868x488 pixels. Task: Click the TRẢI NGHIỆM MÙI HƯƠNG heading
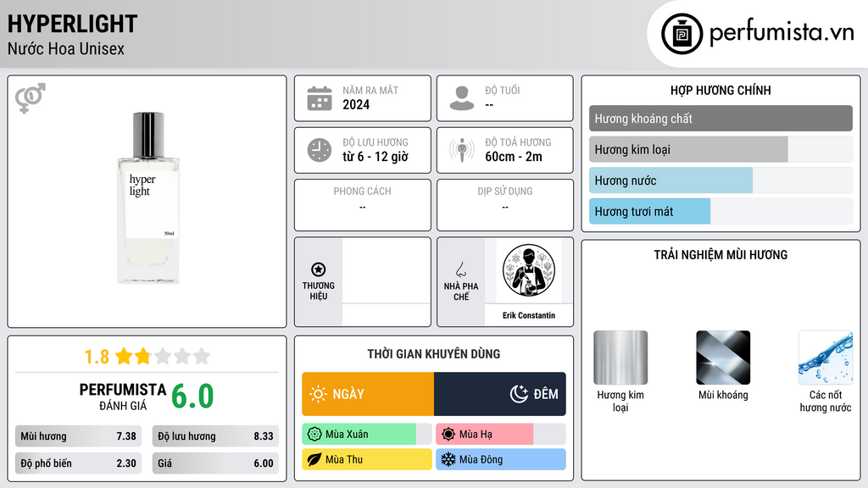coord(721,255)
